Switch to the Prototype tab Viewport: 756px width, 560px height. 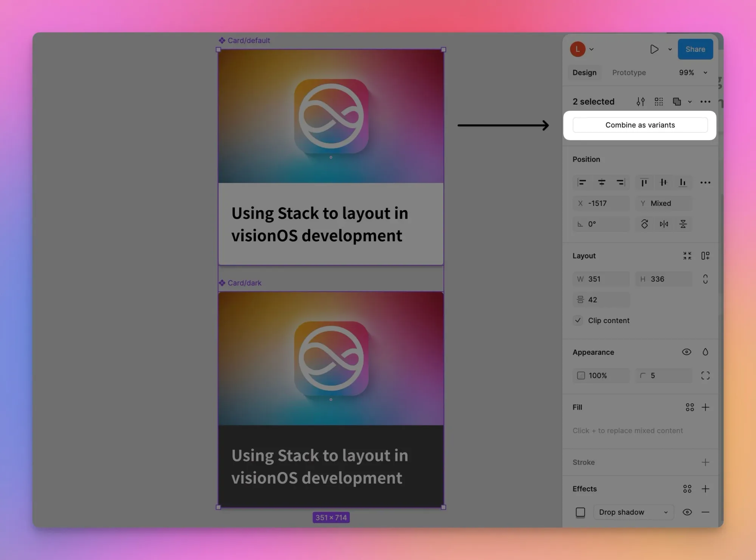click(629, 73)
